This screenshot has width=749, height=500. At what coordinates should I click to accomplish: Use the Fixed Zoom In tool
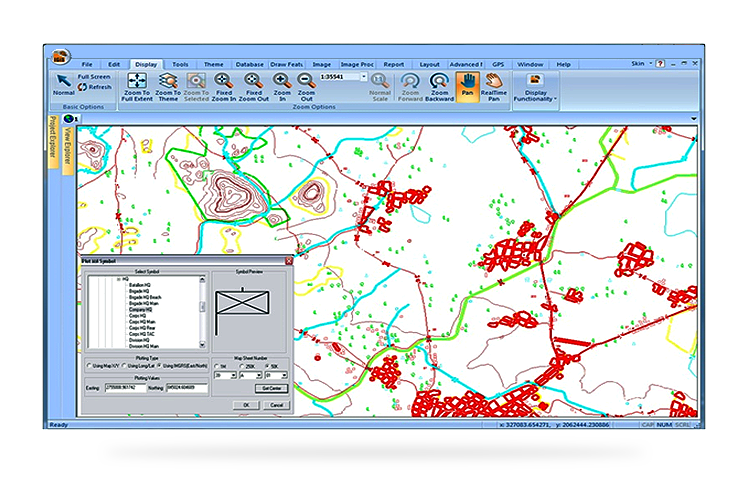click(x=224, y=86)
